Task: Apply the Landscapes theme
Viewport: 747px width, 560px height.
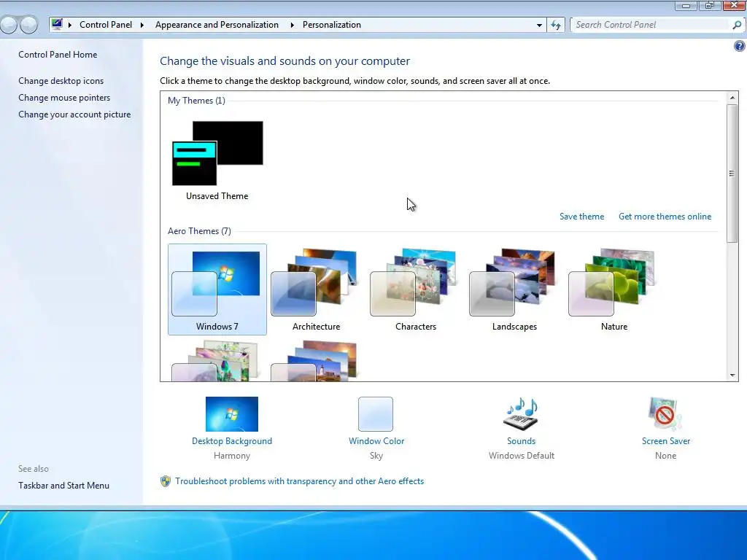Action: 514,289
